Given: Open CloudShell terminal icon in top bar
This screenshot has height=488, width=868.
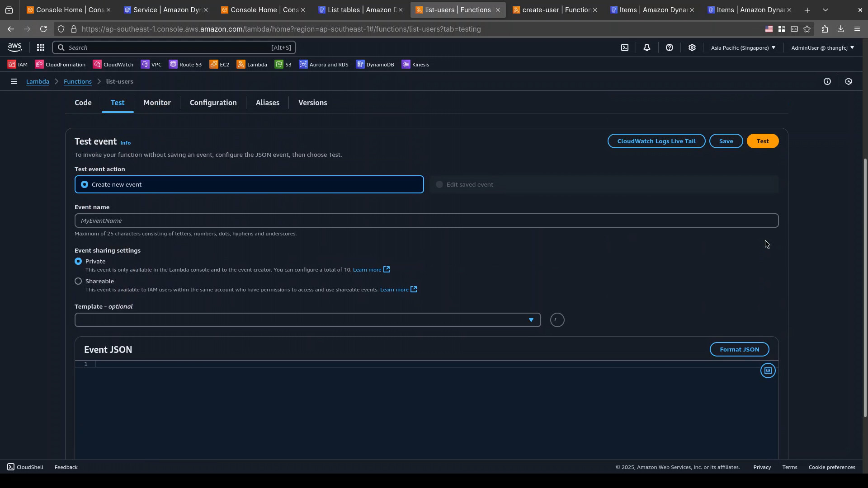Looking at the screenshot, I should [x=625, y=47].
